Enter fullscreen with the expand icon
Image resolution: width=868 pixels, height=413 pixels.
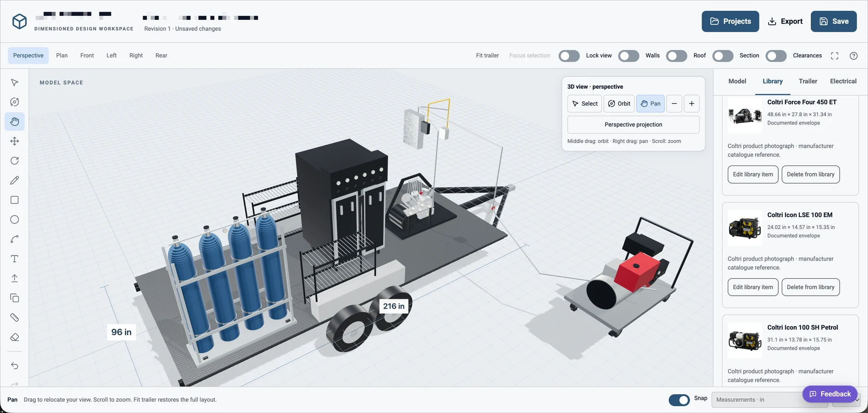point(835,55)
